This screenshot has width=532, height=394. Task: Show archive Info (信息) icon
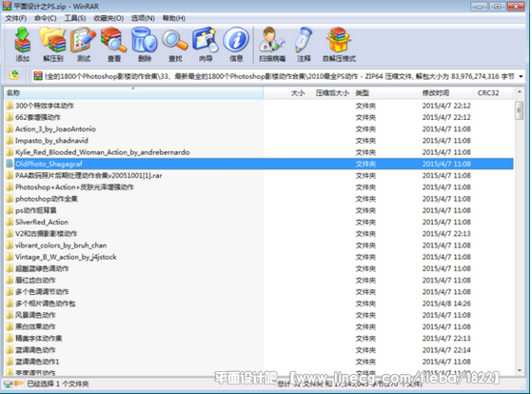click(x=236, y=40)
